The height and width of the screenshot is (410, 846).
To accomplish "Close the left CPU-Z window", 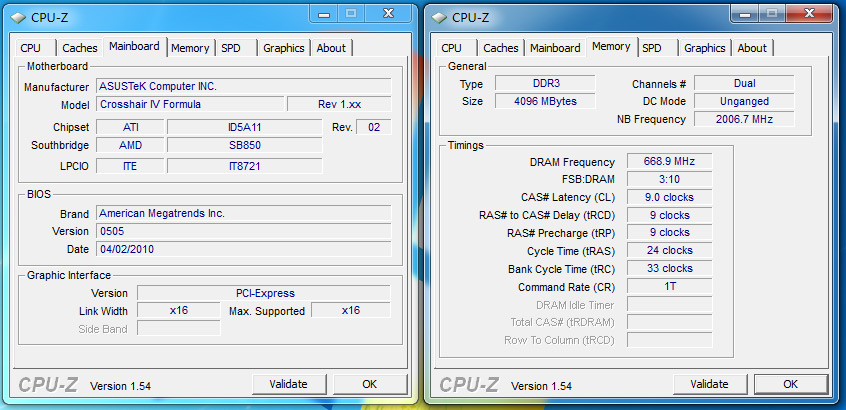I will tap(389, 13).
